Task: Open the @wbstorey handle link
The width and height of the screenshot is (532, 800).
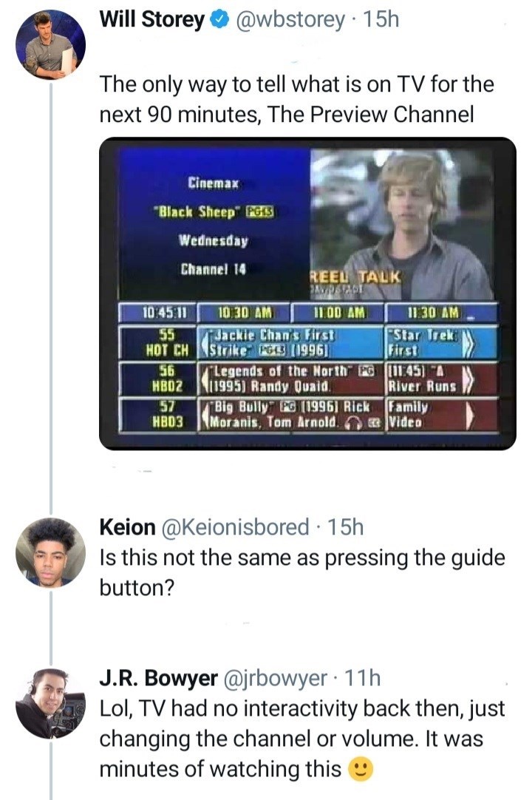Action: pyautogui.click(x=290, y=21)
